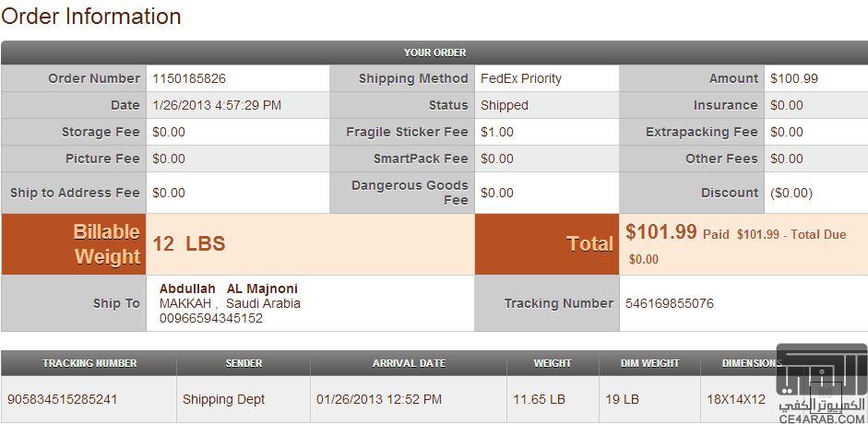Click the 18X14X12 dimensions cell
The width and height of the screenshot is (868, 424).
736,399
